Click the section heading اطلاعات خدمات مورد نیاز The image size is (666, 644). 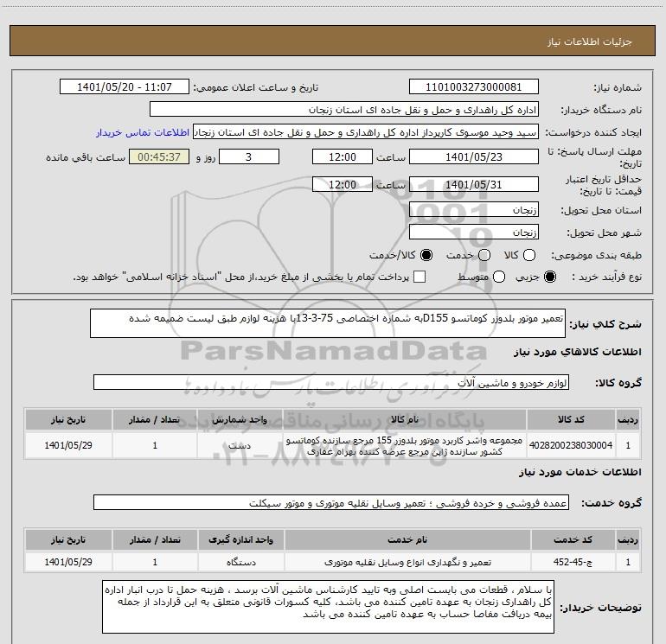click(580, 472)
